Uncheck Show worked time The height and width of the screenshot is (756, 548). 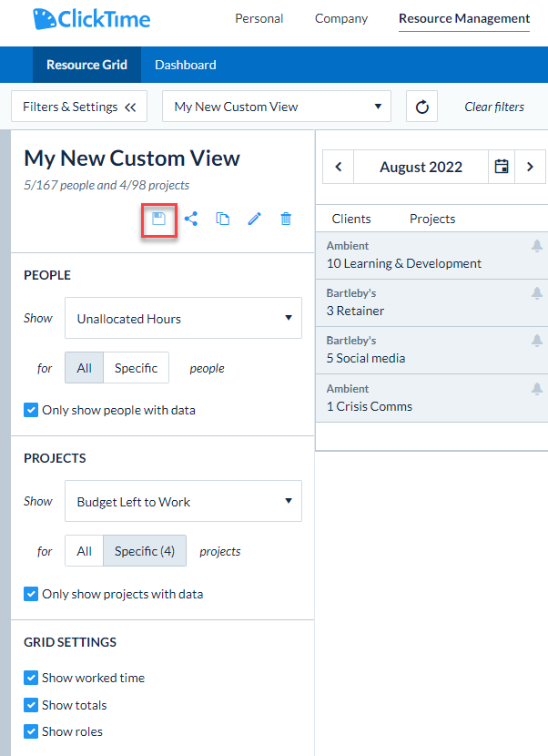[31, 678]
